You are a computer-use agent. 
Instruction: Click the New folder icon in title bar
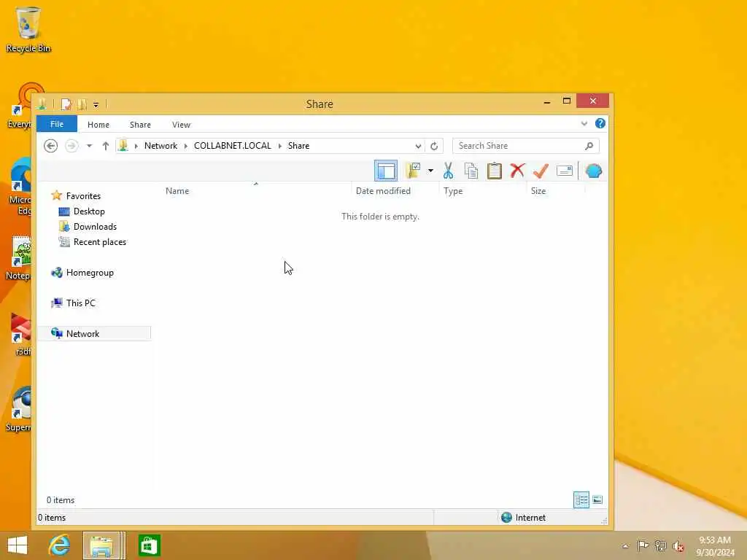pyautogui.click(x=82, y=104)
